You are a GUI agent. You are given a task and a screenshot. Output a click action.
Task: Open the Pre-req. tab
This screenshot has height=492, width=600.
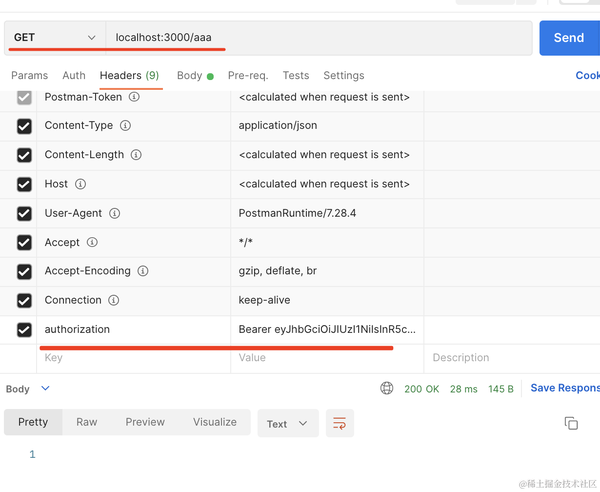click(248, 75)
